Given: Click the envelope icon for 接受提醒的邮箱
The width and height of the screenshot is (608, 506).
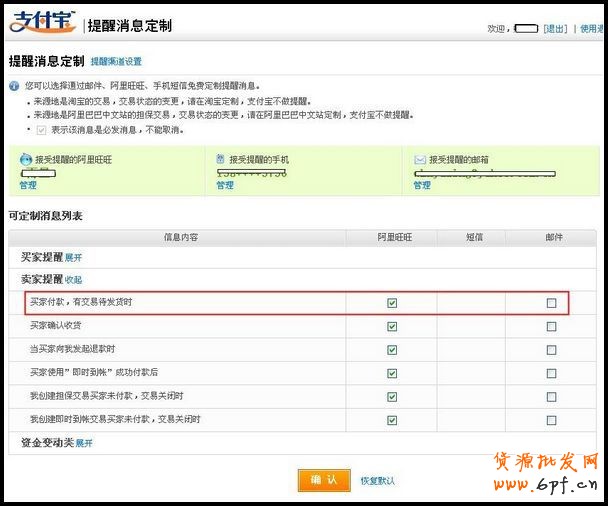Looking at the screenshot, I should click(x=420, y=159).
